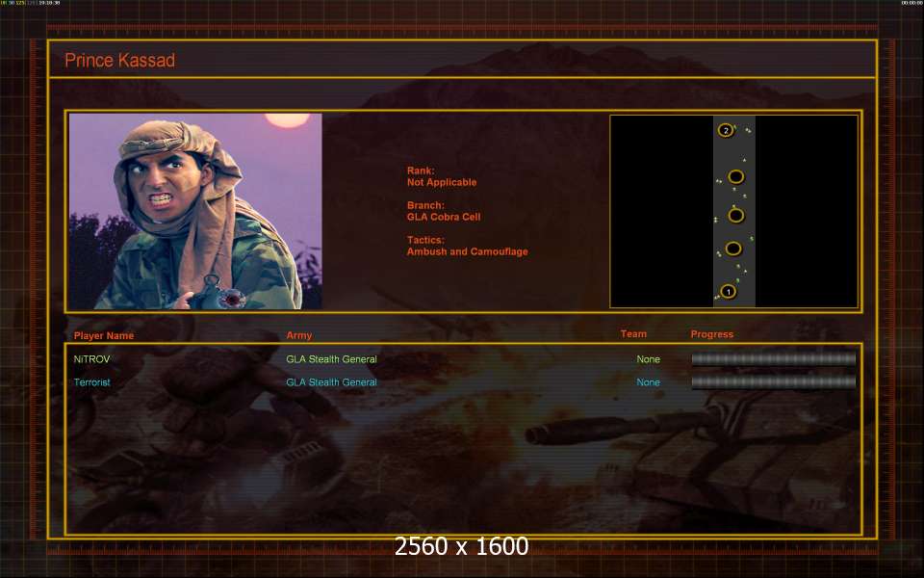Click the "GLA Cobra Cell" branch value
This screenshot has height=578, width=924.
pyautogui.click(x=444, y=217)
